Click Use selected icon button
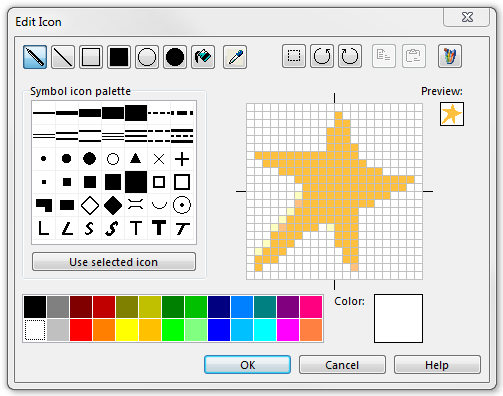 (x=114, y=262)
